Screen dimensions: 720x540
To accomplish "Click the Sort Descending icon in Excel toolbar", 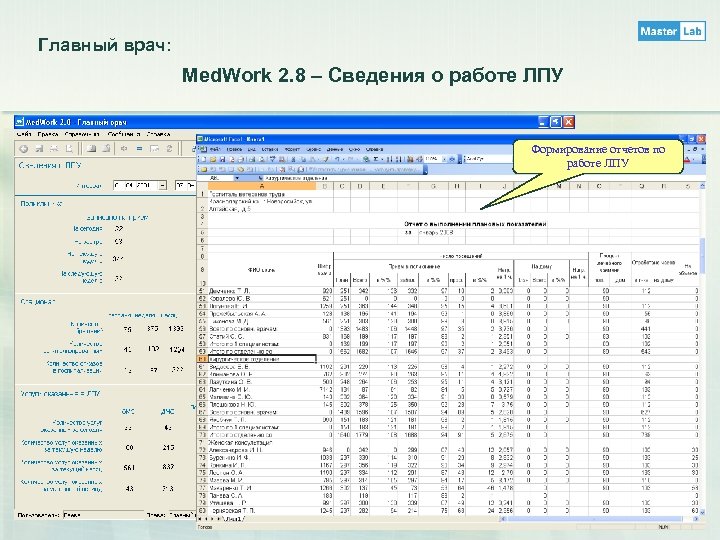I will 399,159.
